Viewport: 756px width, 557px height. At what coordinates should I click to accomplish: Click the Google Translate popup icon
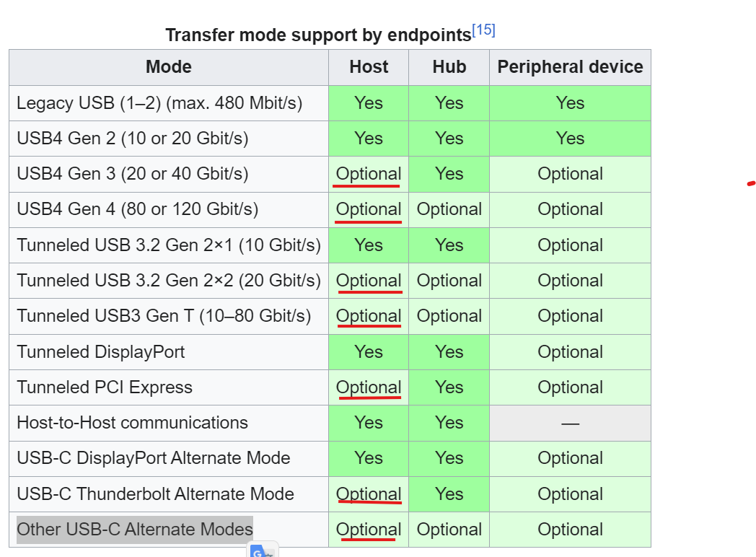[x=263, y=551]
